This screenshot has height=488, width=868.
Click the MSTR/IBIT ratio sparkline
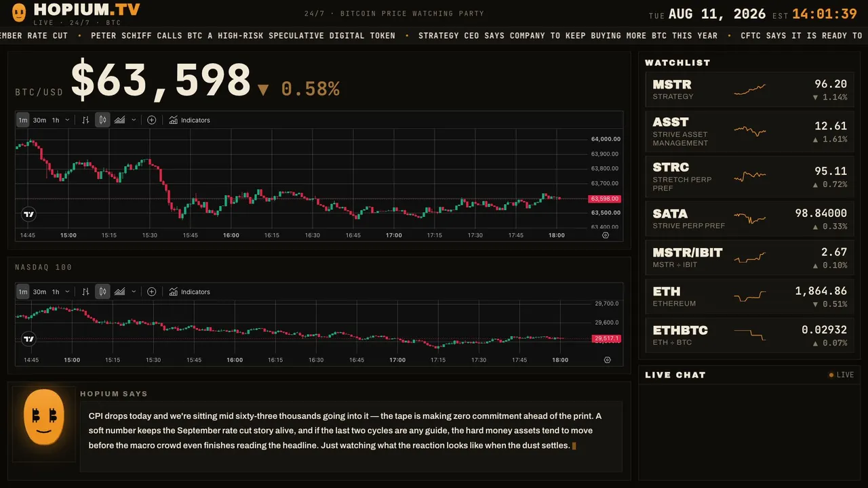point(750,258)
